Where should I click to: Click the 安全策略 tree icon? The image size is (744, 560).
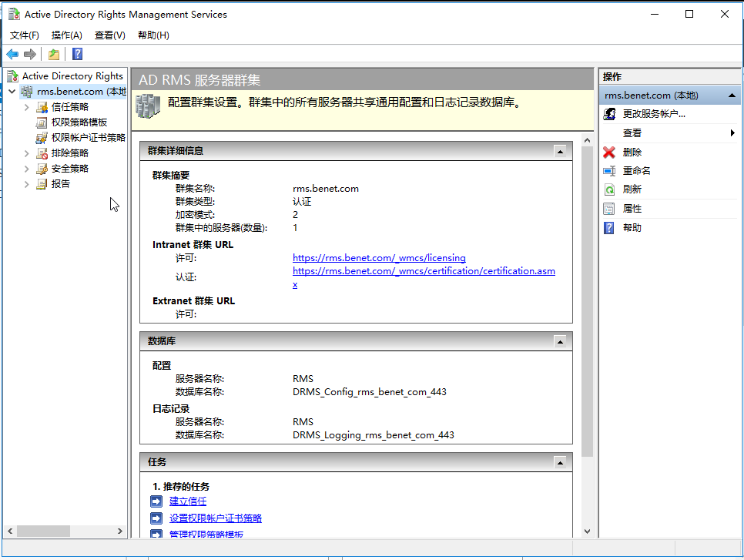[x=42, y=169]
